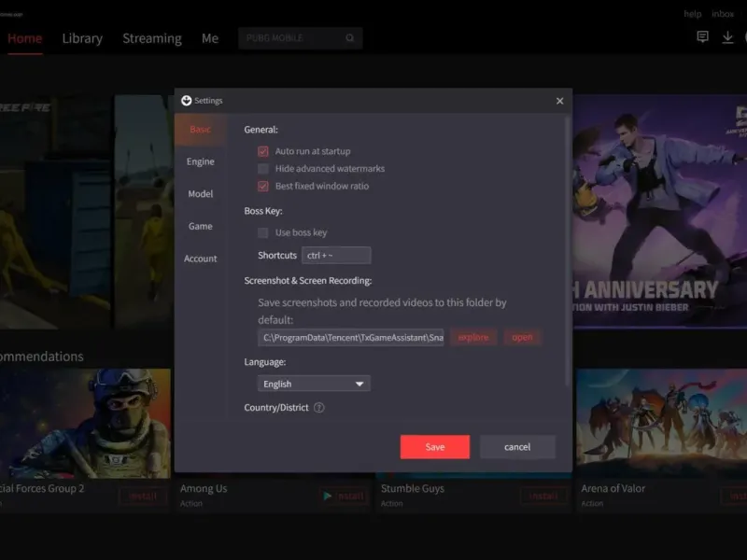Open the Streaming tab
The image size is (747, 560).
pyautogui.click(x=152, y=38)
